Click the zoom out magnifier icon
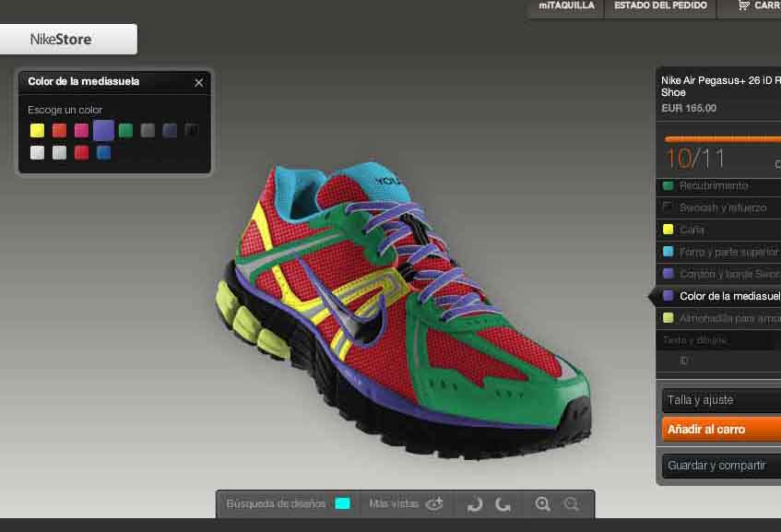 [x=572, y=504]
